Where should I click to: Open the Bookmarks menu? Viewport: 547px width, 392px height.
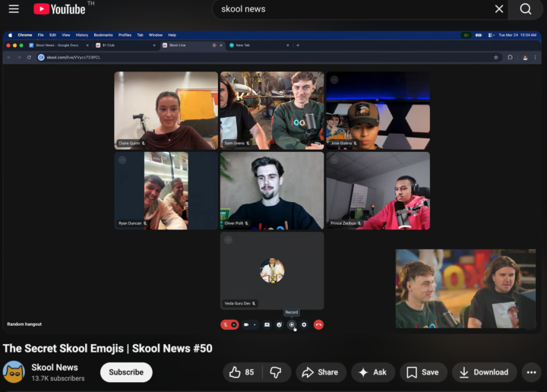[103, 35]
